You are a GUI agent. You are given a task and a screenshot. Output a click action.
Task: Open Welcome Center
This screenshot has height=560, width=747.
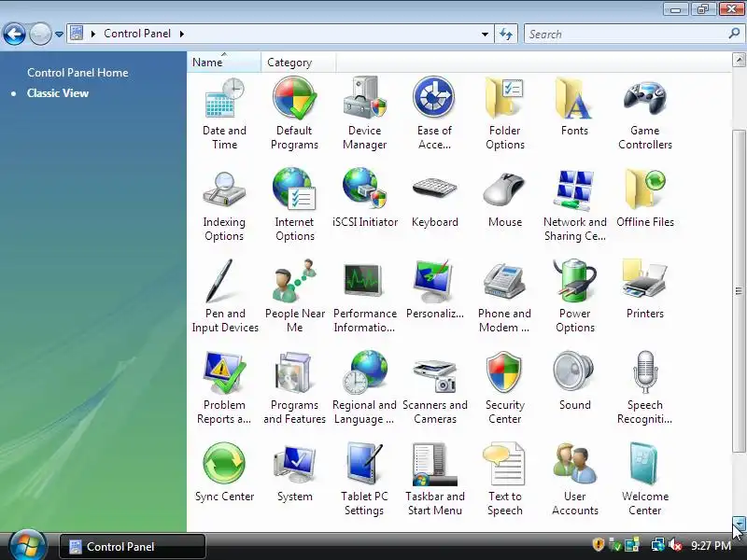click(x=645, y=480)
